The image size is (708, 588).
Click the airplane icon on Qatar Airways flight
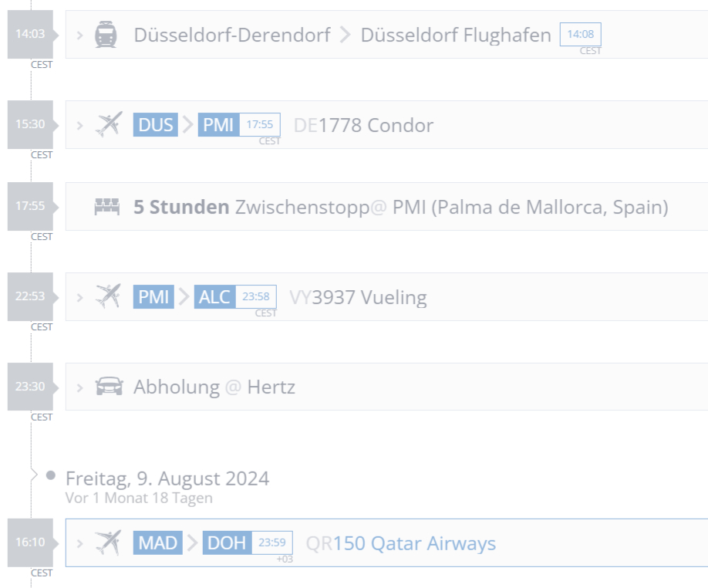click(109, 542)
